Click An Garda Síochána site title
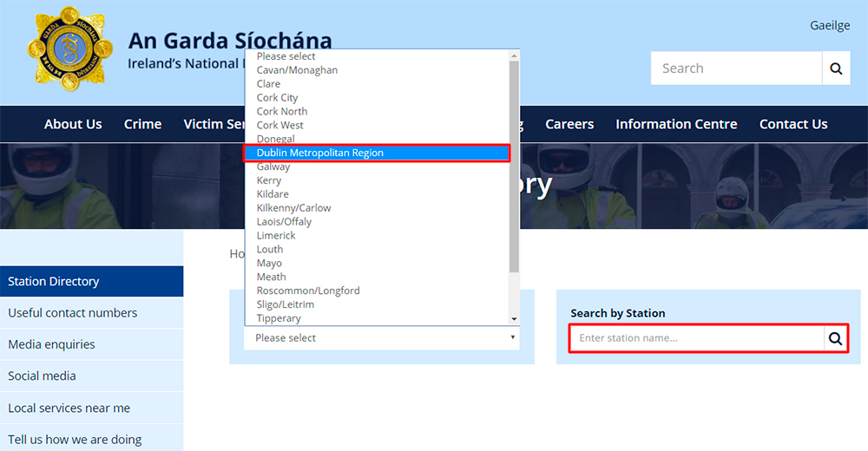868x451 pixels. pyautogui.click(x=230, y=41)
